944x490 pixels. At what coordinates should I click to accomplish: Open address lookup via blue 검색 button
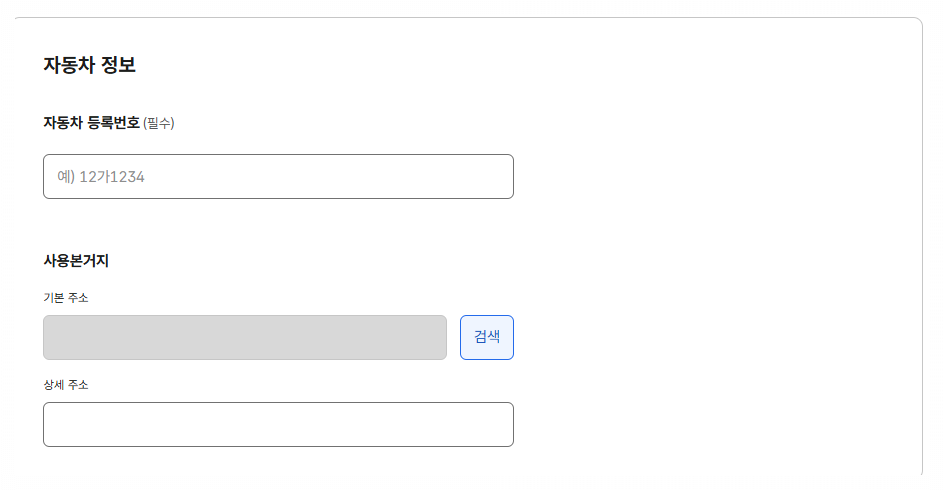(486, 337)
